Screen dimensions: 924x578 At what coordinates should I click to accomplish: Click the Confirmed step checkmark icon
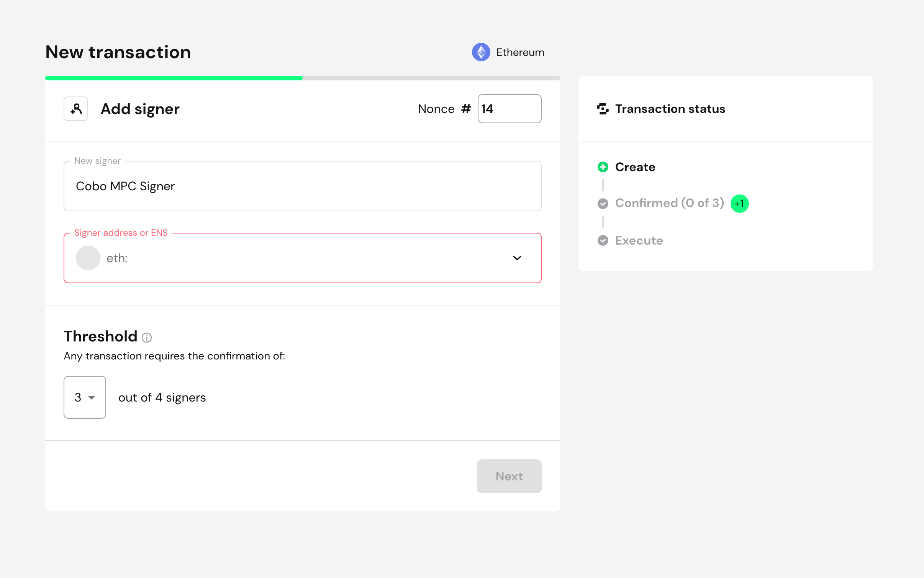[603, 203]
